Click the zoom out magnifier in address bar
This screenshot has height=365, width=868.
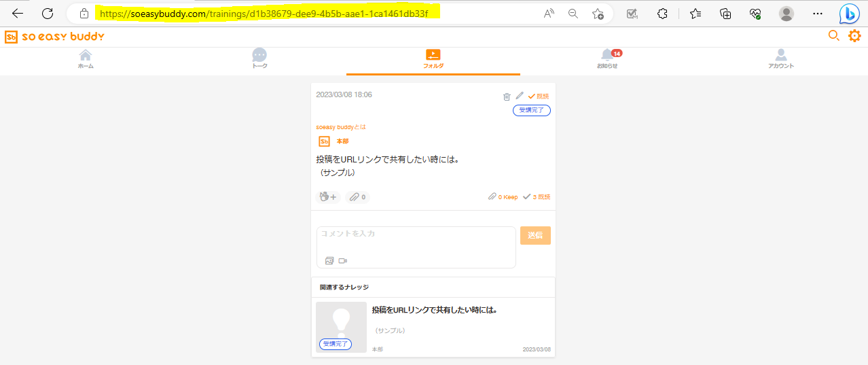(573, 14)
